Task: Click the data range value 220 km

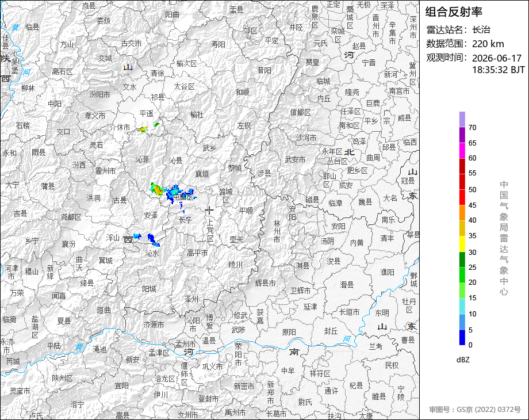Action: click(x=488, y=44)
